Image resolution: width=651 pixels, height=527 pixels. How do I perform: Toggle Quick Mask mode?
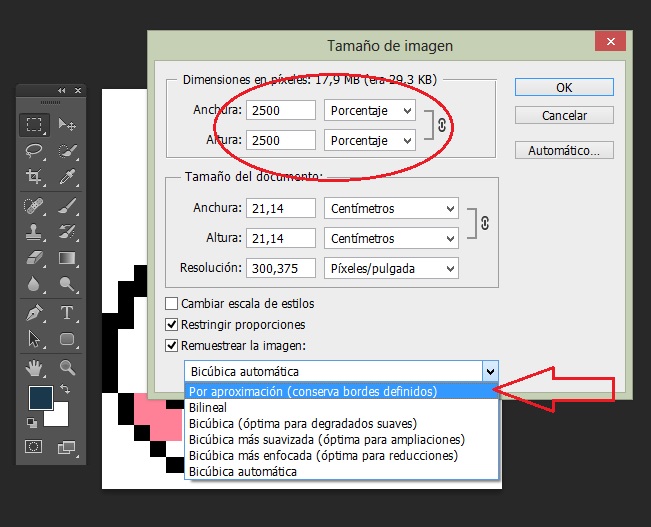(x=34, y=447)
